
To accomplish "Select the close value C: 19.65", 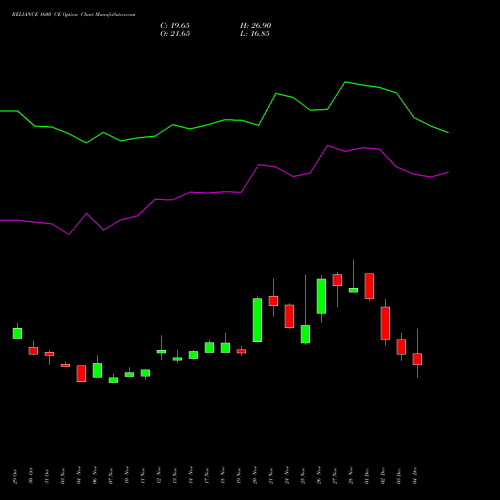I will tap(175, 26).
